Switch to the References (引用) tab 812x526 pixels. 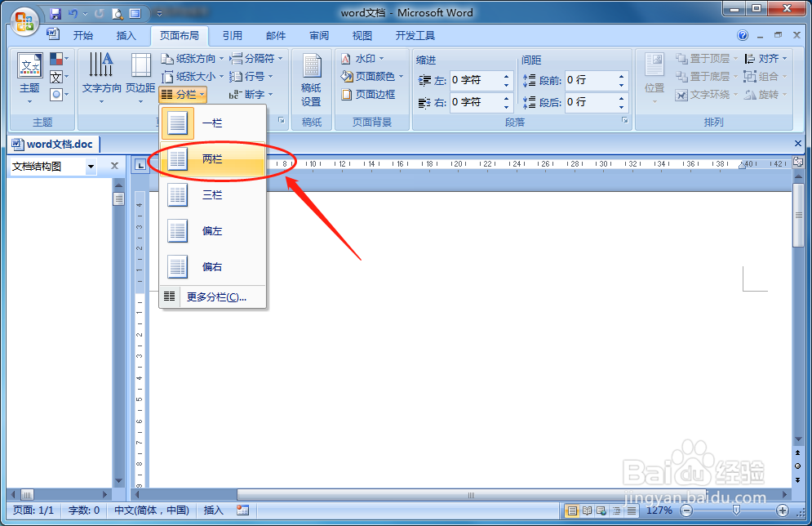(x=232, y=36)
